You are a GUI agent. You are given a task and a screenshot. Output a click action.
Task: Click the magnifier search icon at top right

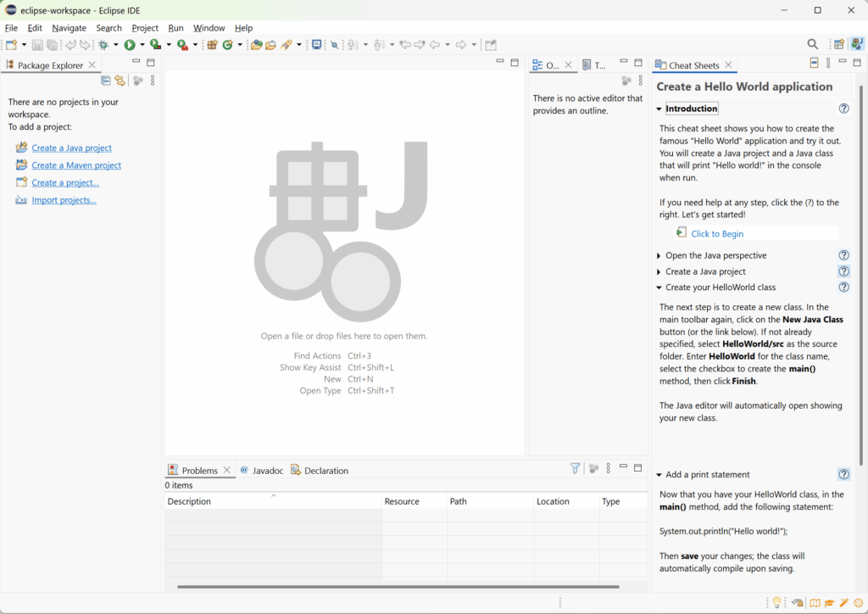pos(812,44)
